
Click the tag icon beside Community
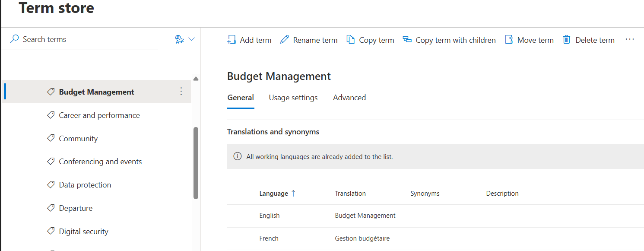pos(51,138)
